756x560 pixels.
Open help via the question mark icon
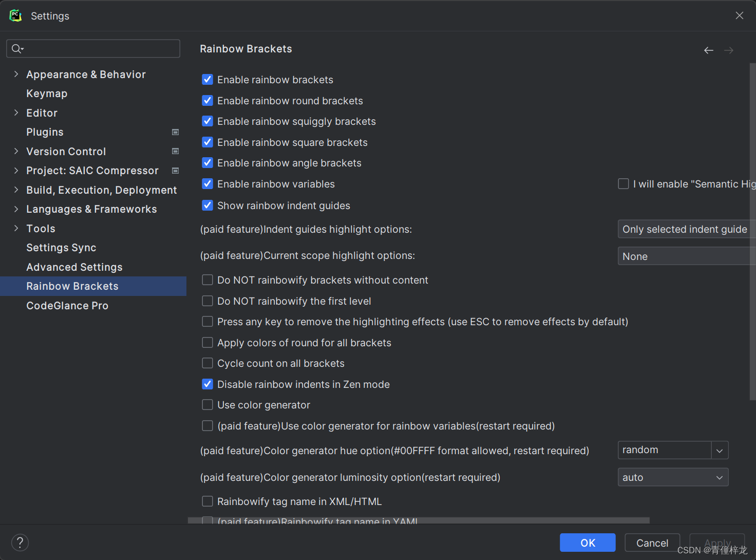[x=20, y=542]
